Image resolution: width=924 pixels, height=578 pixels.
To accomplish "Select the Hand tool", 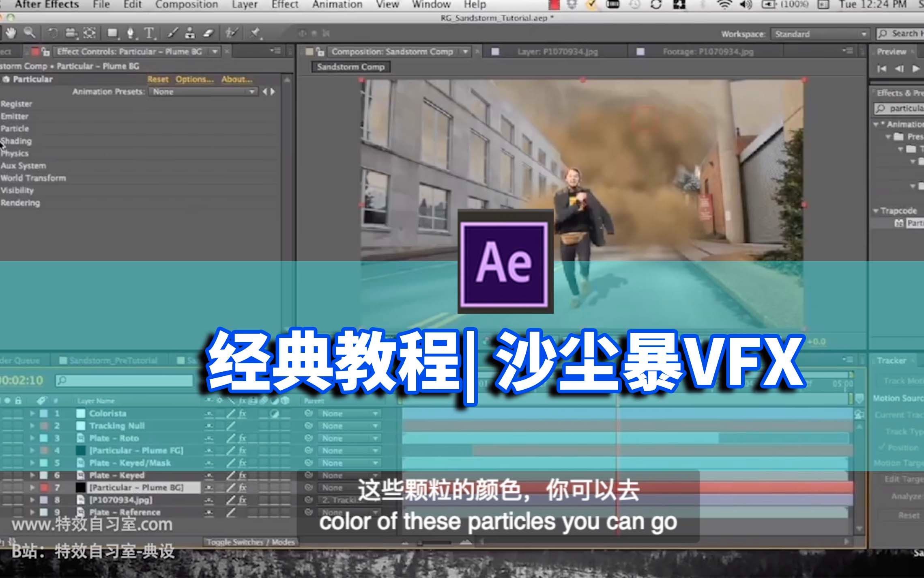I will pos(11,33).
